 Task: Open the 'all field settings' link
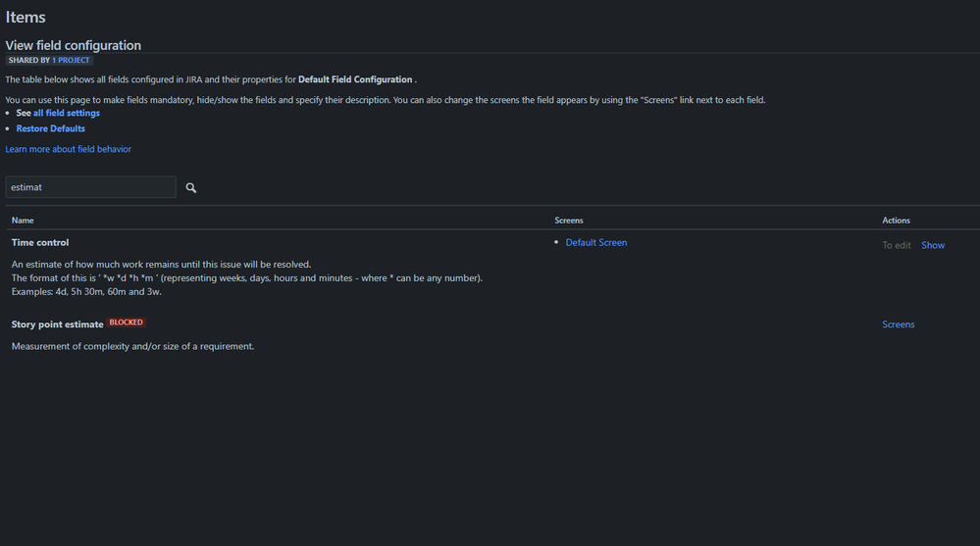(x=67, y=113)
